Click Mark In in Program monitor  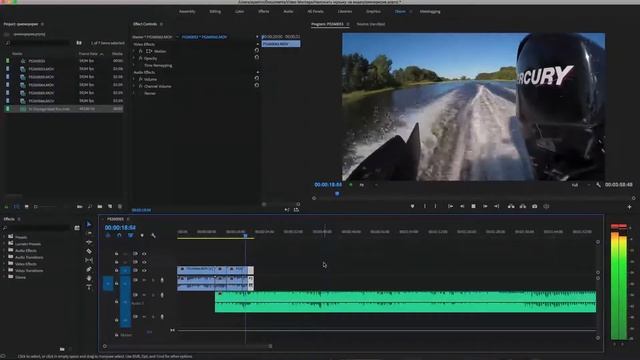pyautogui.click(x=424, y=206)
